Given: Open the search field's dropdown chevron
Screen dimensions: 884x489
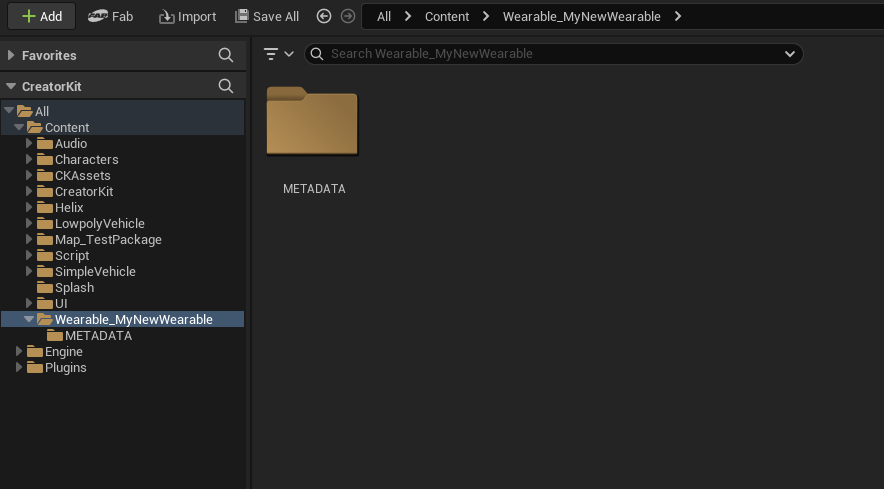Looking at the screenshot, I should pos(790,54).
